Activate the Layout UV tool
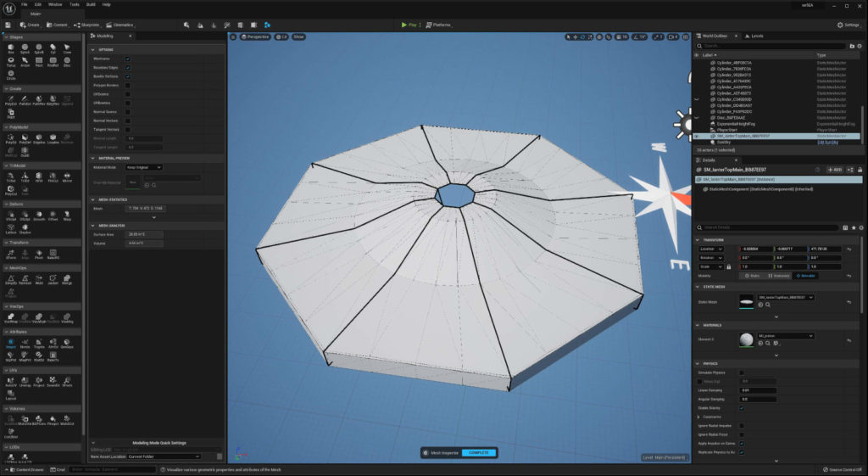 coord(10,395)
